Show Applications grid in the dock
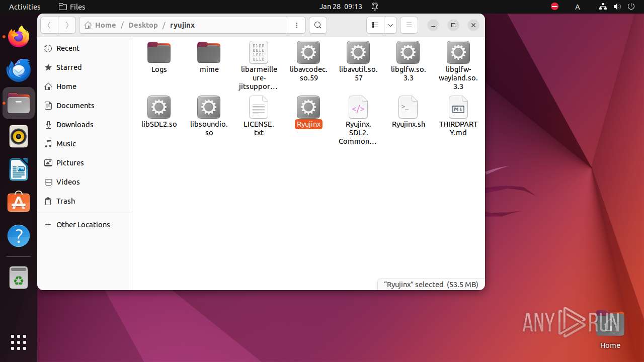This screenshot has width=644, height=362. [x=19, y=342]
